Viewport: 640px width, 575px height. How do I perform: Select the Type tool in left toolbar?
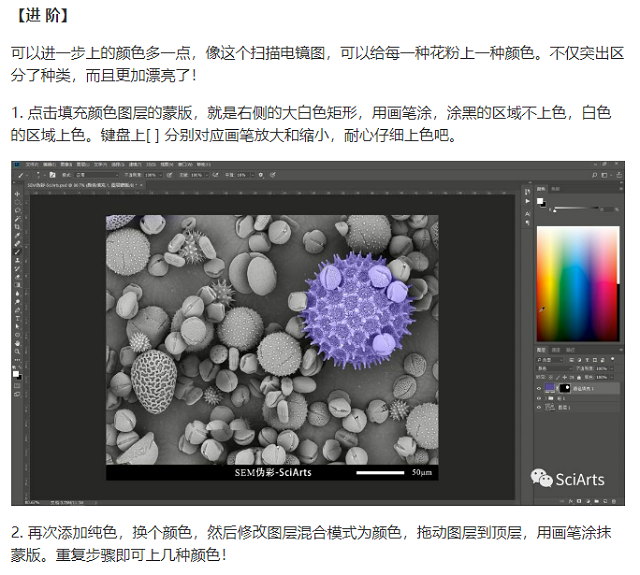18,318
